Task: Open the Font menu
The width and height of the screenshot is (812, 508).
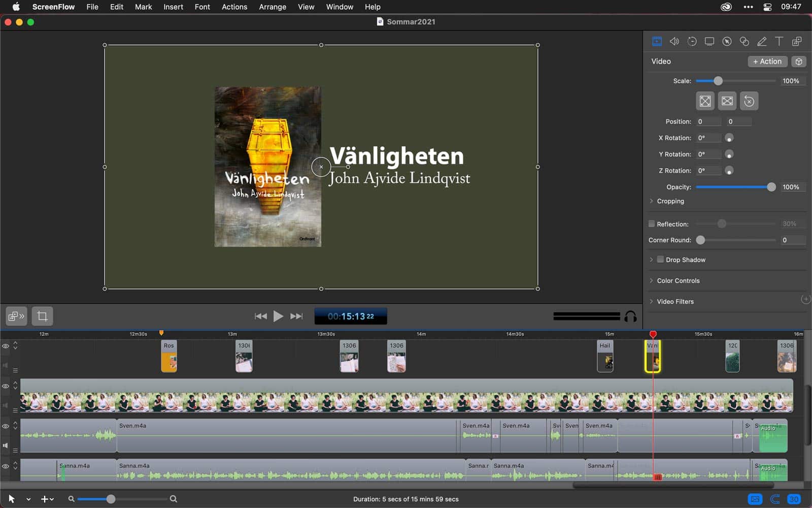Action: 202,7
